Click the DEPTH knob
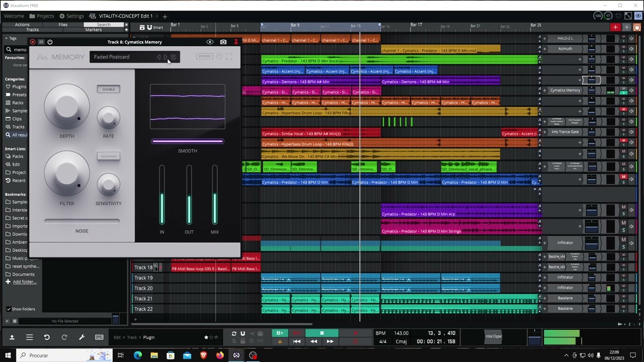 (67, 107)
